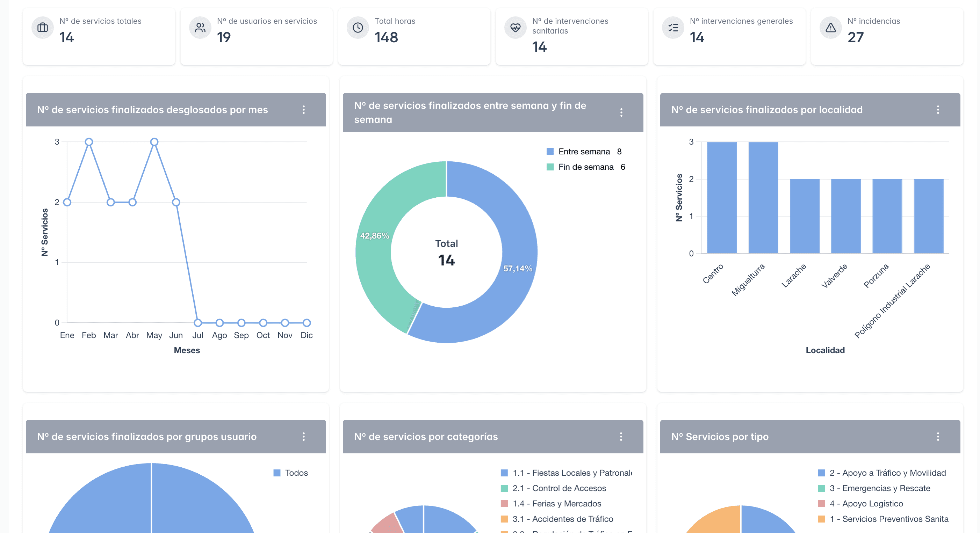This screenshot has height=533, width=980.
Task: Open three-dot menu of Servicios por tipo
Action: [x=938, y=437]
